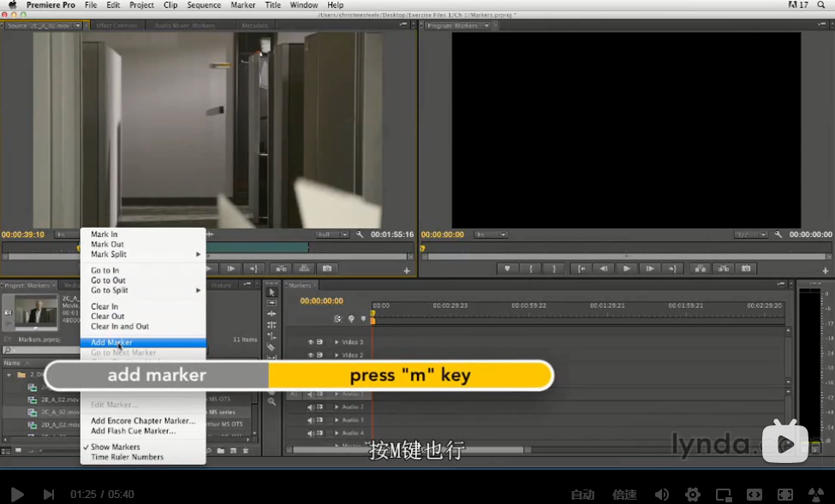
Task: Open the Program monitor 1/2 resolution dropdown
Action: 749,234
